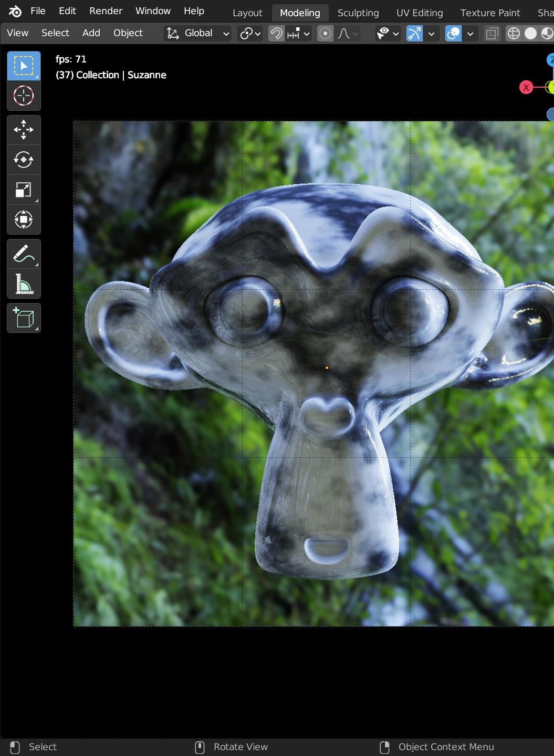Switch to solid viewport shading
This screenshot has width=554, height=756.
531,34
